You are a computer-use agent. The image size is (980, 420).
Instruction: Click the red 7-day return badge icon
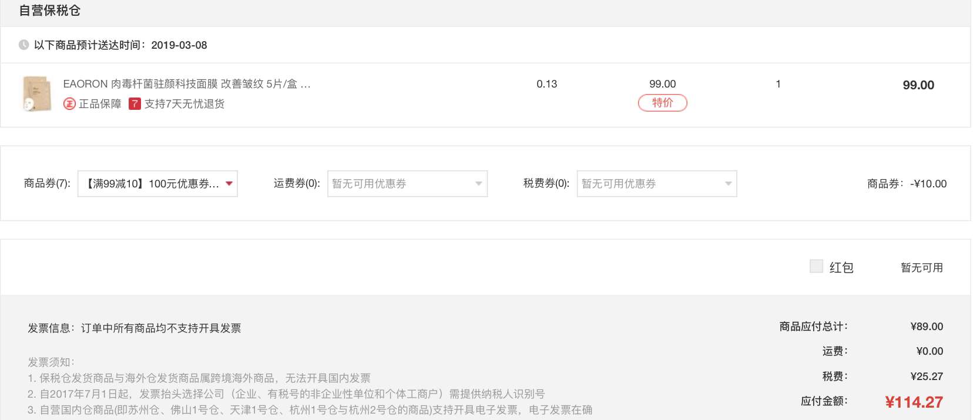pyautogui.click(x=135, y=104)
